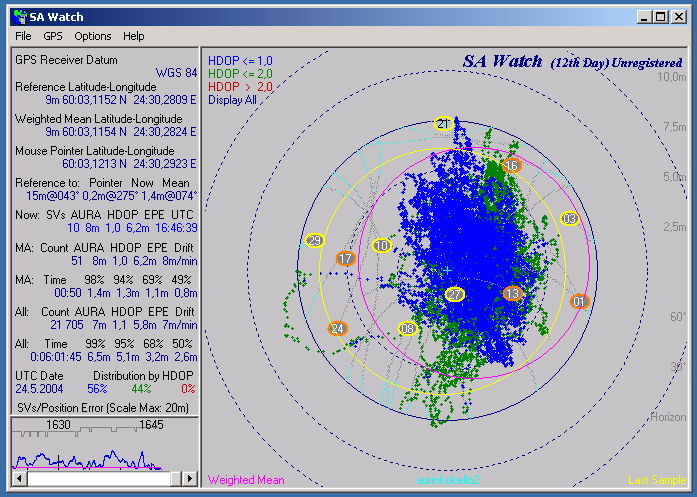697x497 pixels.
Task: Close the SA Watch window
Action: coord(679,17)
